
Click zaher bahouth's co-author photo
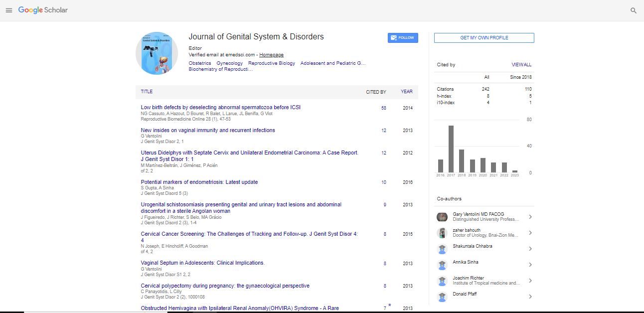point(442,233)
